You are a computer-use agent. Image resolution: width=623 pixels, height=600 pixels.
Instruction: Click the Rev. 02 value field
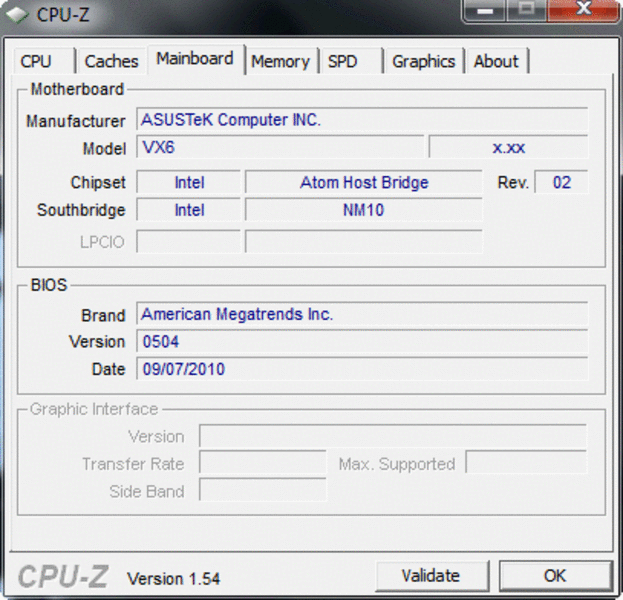(x=561, y=182)
